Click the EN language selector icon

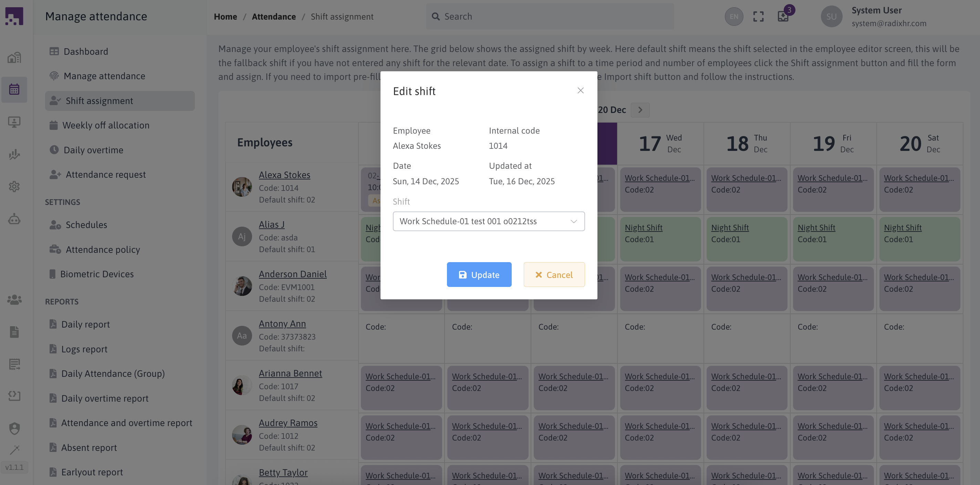[733, 17]
